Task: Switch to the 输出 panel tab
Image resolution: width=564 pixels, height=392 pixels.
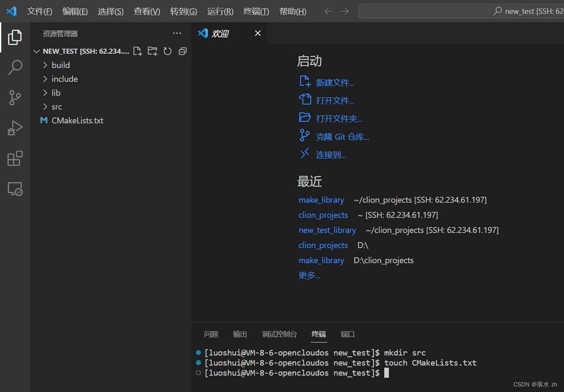Action: coord(240,334)
